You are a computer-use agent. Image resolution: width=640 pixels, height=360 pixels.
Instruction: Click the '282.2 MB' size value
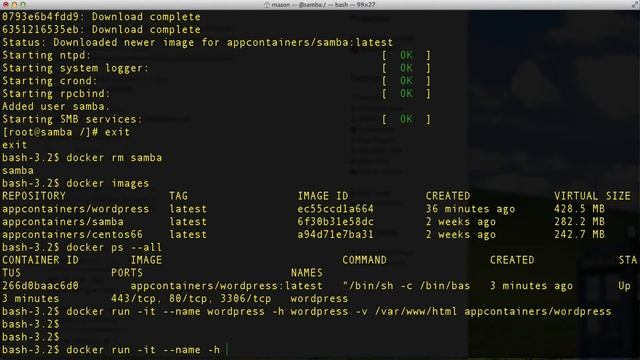click(579, 222)
